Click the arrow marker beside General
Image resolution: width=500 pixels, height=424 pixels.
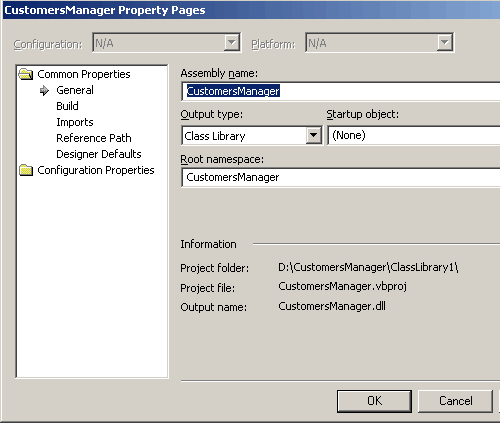(44, 90)
